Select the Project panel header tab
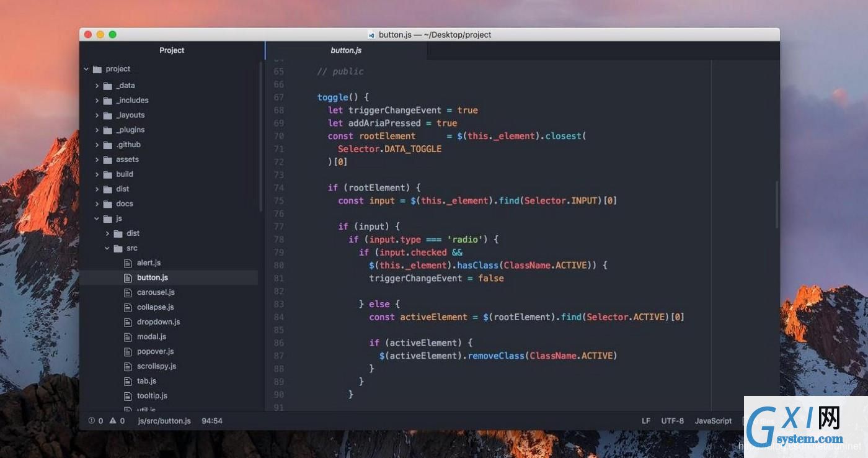 172,50
